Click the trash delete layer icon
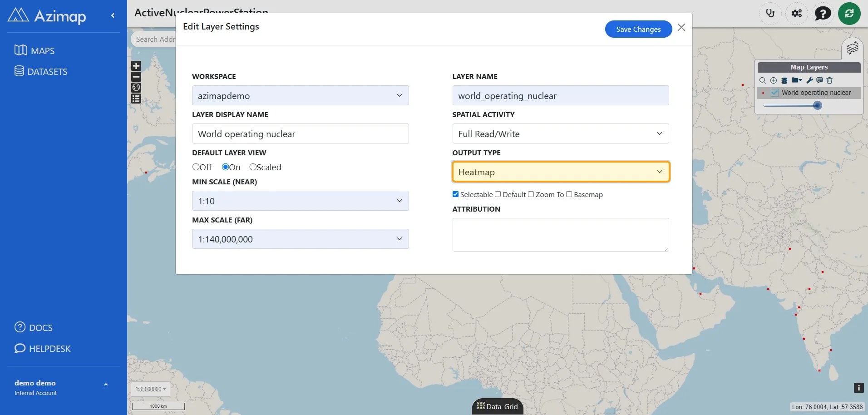 [829, 80]
